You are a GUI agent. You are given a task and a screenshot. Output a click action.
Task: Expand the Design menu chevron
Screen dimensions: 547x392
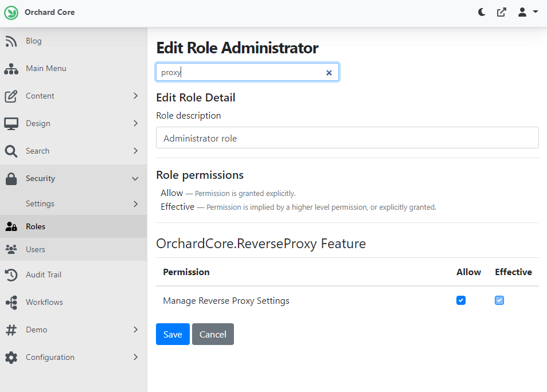pyautogui.click(x=136, y=123)
